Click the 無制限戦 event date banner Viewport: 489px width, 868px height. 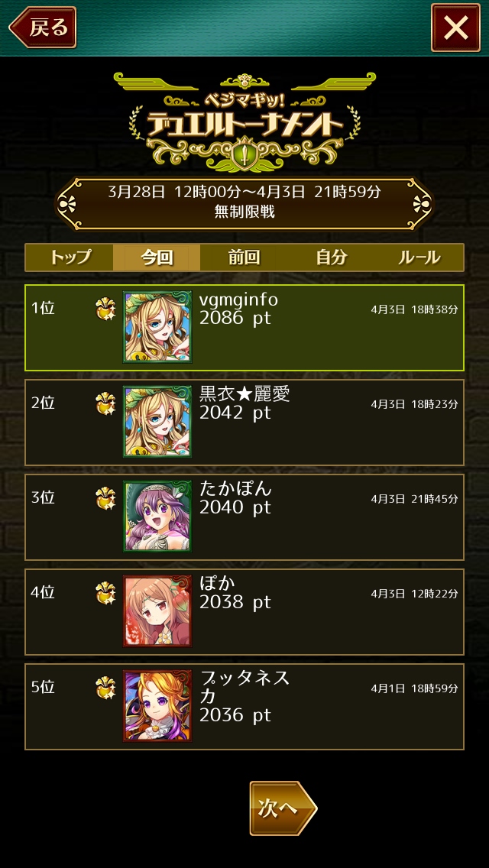244,202
